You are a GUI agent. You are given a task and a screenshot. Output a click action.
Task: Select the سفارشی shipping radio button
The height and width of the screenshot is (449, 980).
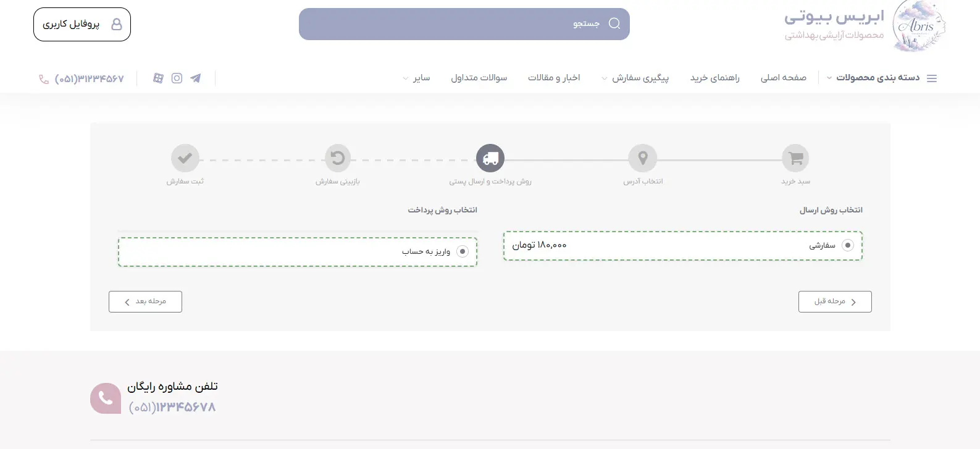(848, 245)
